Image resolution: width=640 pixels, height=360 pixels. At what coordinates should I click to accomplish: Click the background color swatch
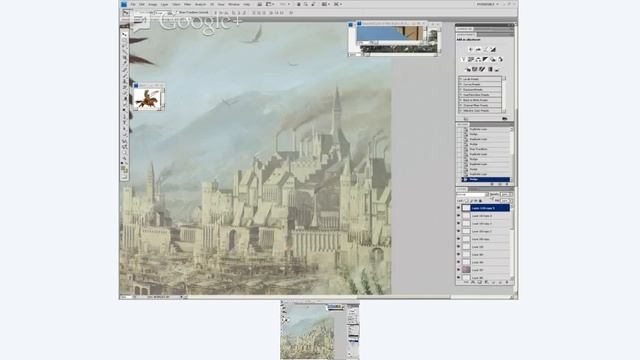pyautogui.click(x=126, y=170)
